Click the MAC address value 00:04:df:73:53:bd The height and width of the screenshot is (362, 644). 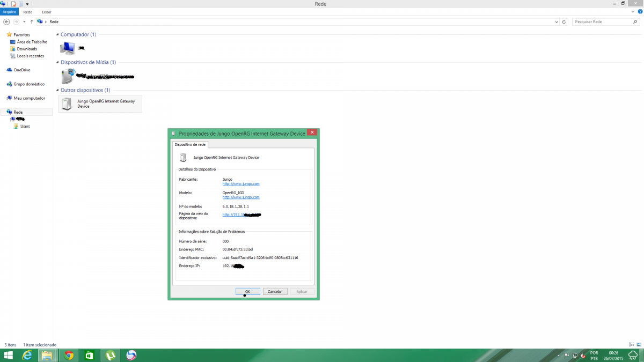click(238, 249)
